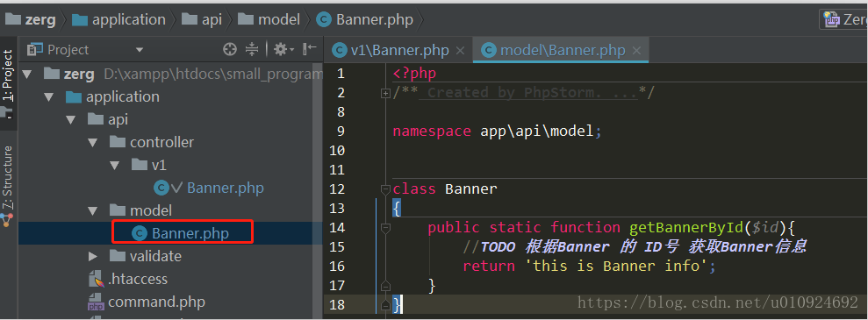Click the $id parameter
Viewport: 868px width, 320px height.
click(766, 227)
